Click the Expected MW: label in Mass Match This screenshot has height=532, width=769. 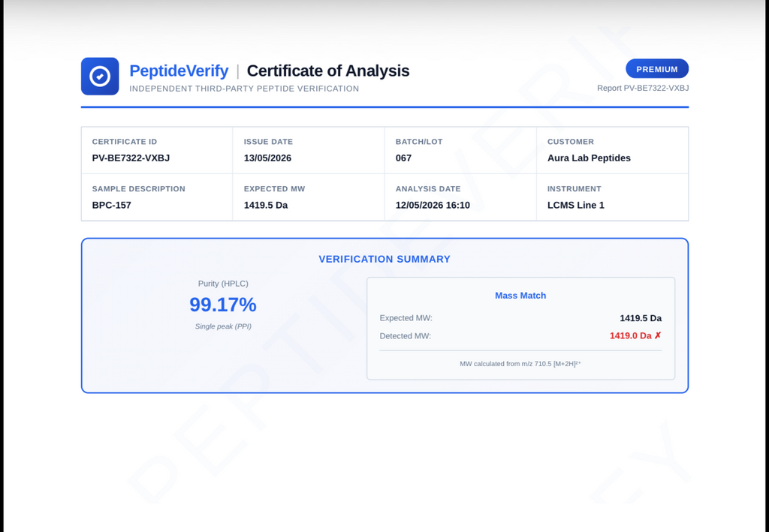[406, 318]
